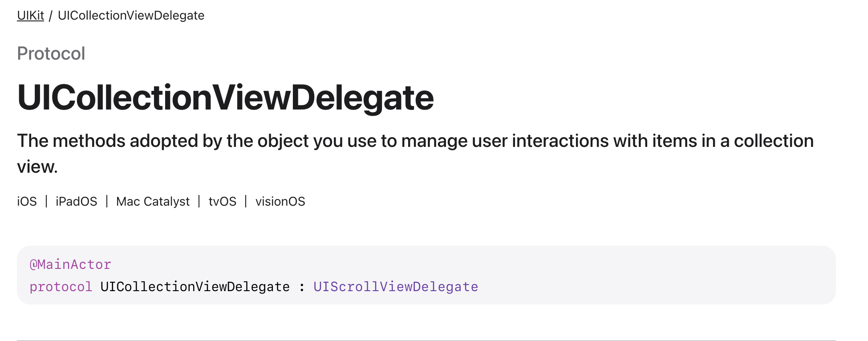Follow the UIScrollViewDelegate link

(x=396, y=287)
